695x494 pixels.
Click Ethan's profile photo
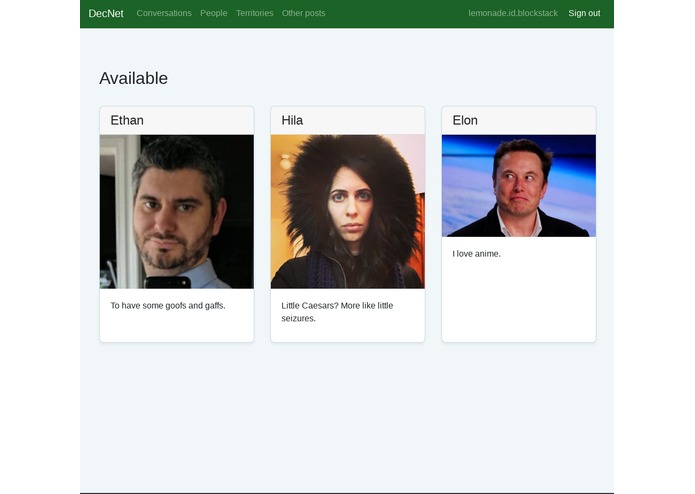(177, 212)
